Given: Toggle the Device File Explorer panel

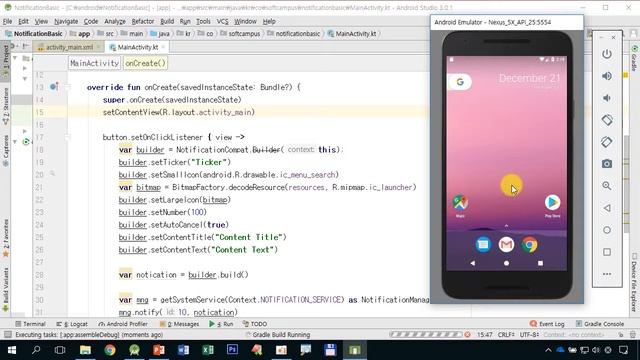Looking at the screenshot, I should tap(634, 282).
